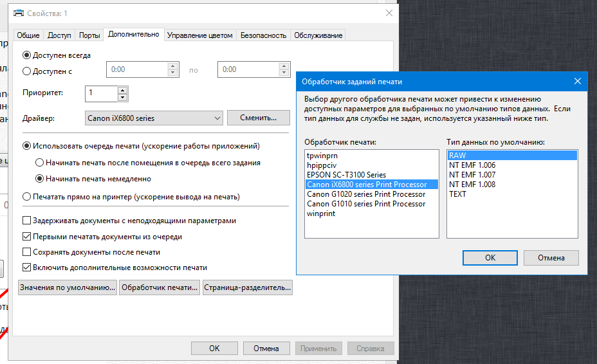Click the printer icon in the Свойства title bar
This screenshot has width=597, height=364.
[19, 14]
